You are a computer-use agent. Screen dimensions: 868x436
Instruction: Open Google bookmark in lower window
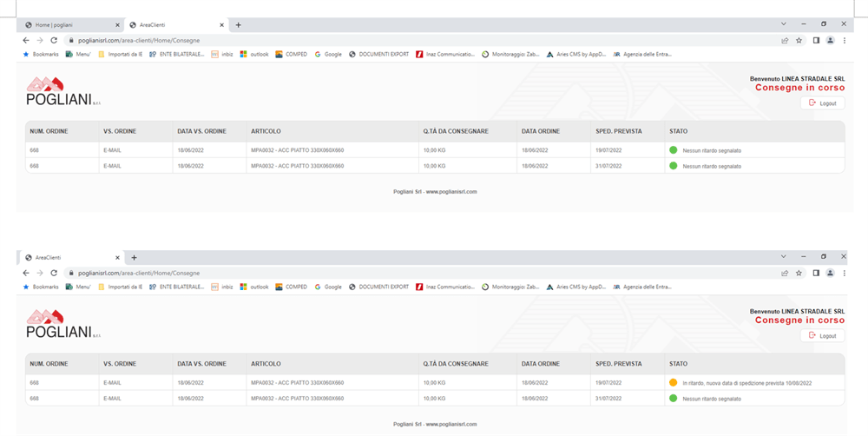[x=328, y=287]
